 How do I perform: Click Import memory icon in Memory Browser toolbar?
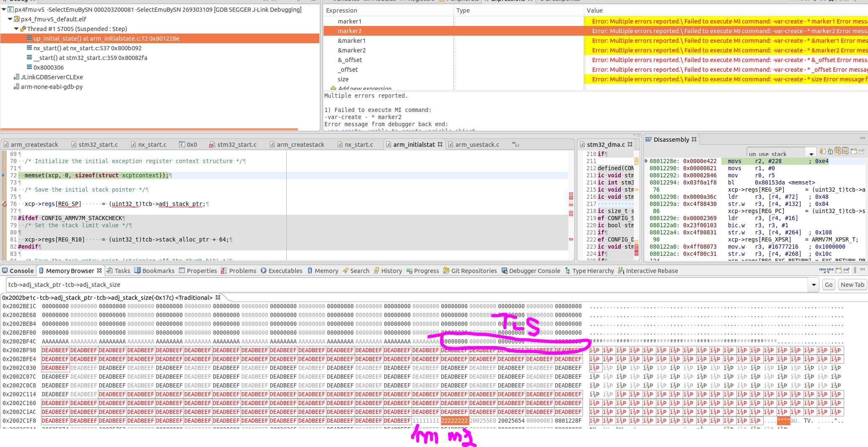(823, 270)
